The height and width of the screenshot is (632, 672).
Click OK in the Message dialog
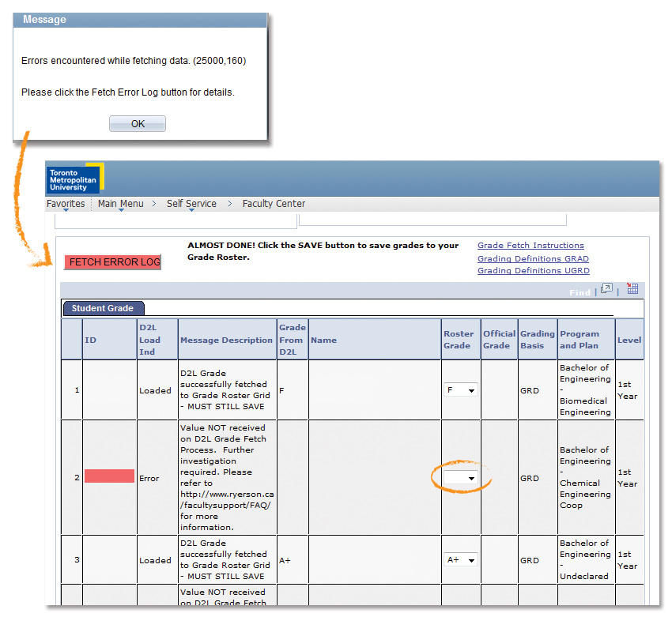[x=138, y=124]
